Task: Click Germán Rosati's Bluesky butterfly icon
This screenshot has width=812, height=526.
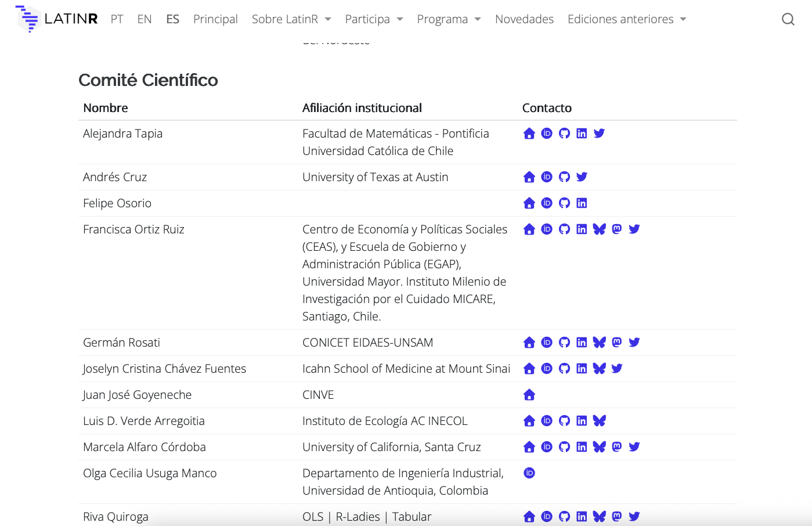Action: point(600,343)
